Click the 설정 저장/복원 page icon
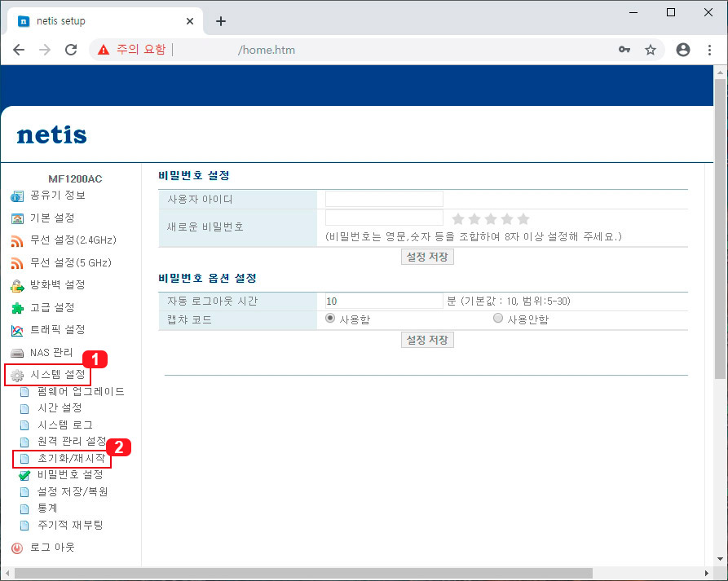Screen dimensions: 728x581 coord(24,492)
